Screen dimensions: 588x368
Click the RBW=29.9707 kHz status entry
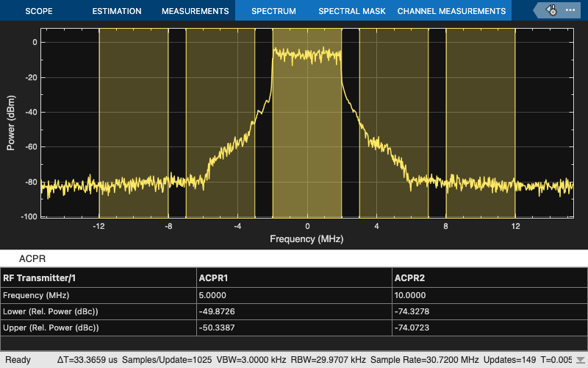328,360
